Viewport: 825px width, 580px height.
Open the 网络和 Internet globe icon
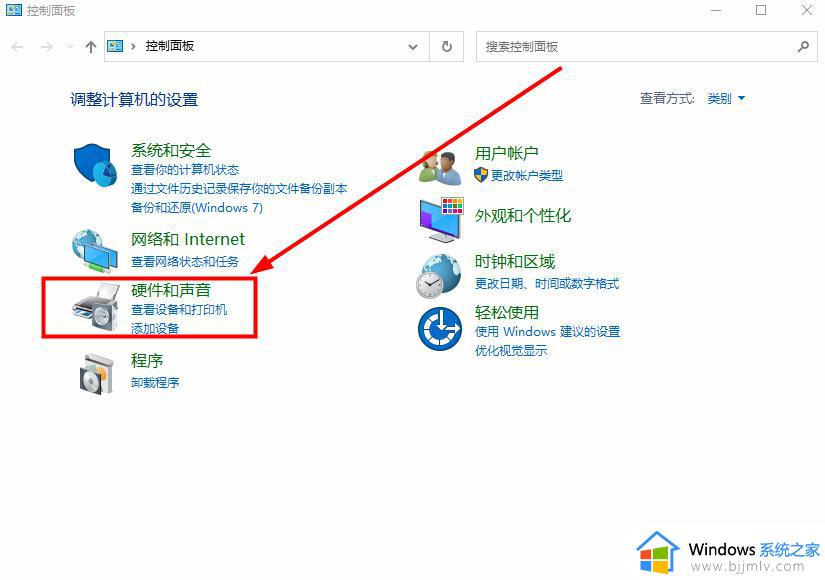click(95, 251)
